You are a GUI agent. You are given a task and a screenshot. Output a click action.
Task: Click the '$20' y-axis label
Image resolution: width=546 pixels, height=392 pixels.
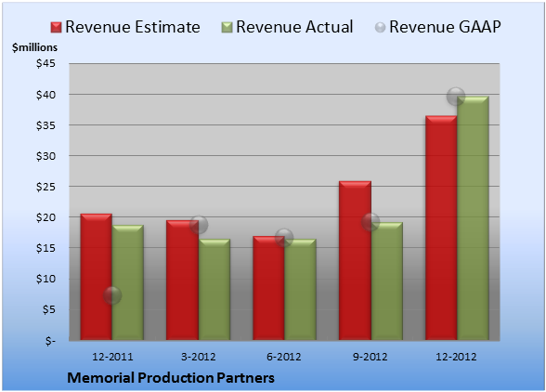(45, 217)
